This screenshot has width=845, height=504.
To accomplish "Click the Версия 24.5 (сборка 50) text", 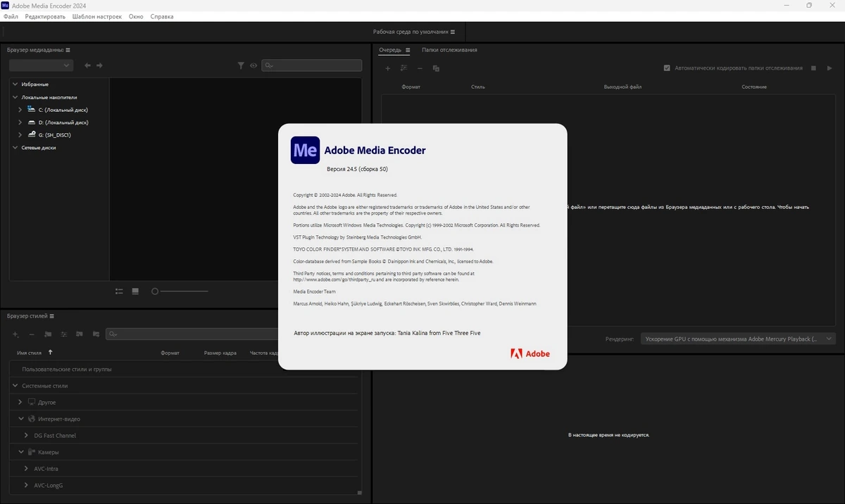I will (x=357, y=169).
